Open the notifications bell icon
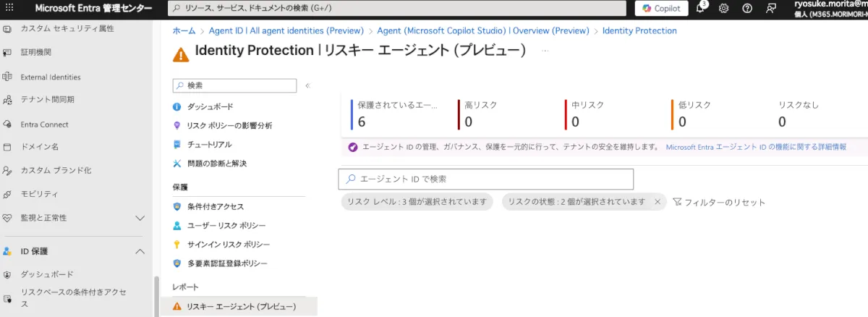The height and width of the screenshot is (317, 868). click(x=700, y=9)
